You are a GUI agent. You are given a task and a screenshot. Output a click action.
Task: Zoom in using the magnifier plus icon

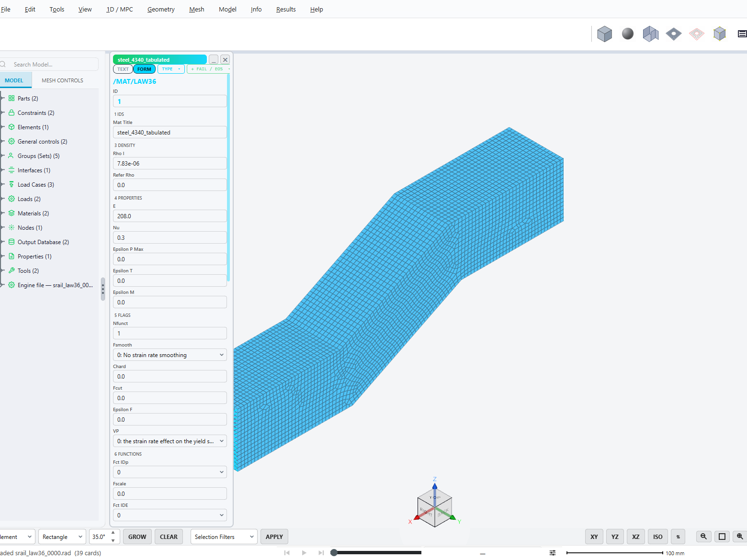click(740, 537)
